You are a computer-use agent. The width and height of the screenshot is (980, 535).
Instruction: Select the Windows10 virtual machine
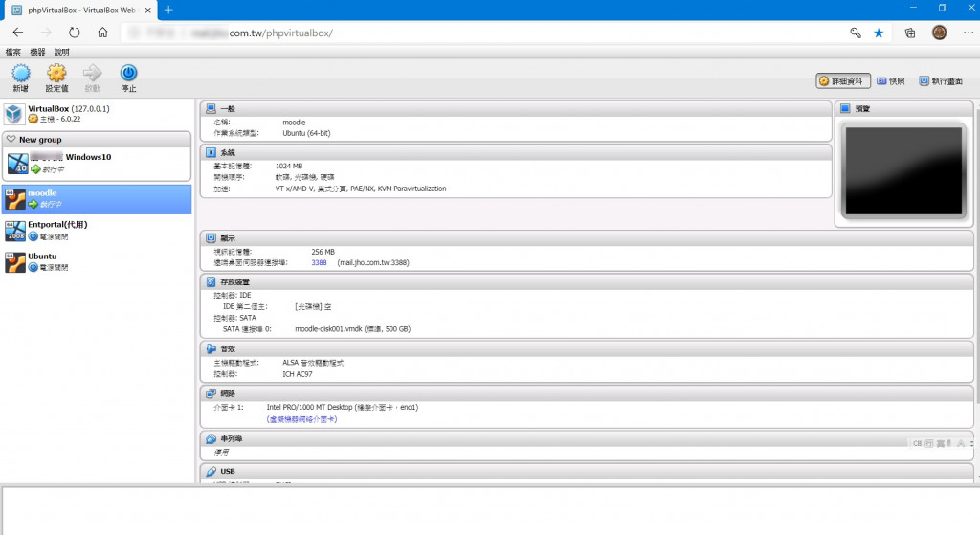[97, 163]
